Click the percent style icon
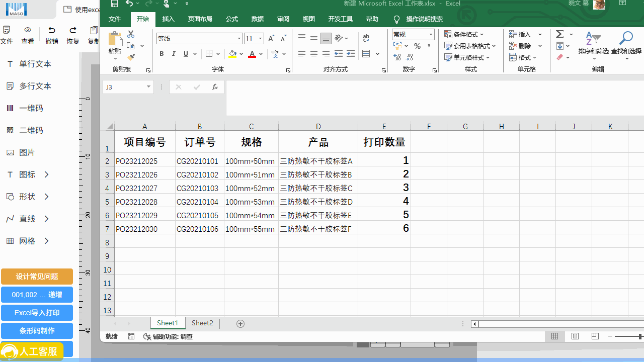This screenshot has height=362, width=644. 417,46
